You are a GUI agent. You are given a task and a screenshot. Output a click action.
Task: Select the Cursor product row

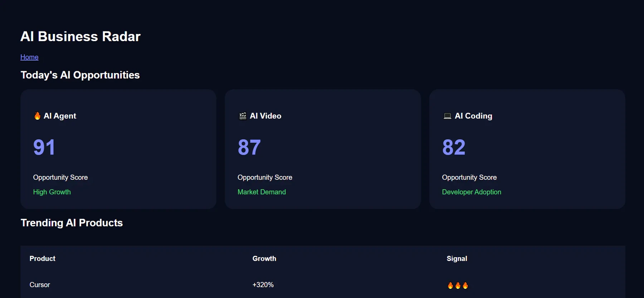tap(323, 285)
